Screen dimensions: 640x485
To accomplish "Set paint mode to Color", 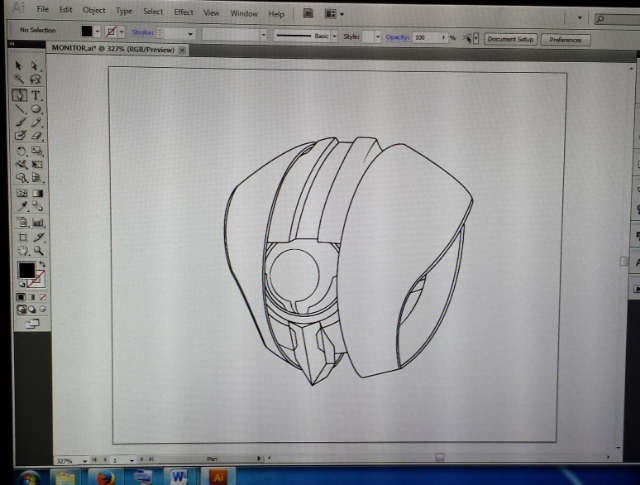I will tap(20, 297).
